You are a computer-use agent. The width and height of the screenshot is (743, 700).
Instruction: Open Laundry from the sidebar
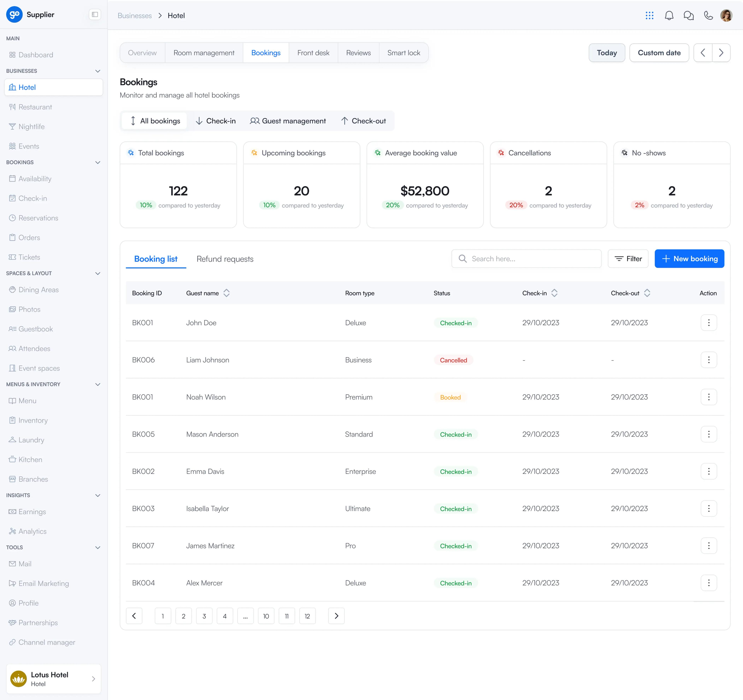tap(31, 440)
